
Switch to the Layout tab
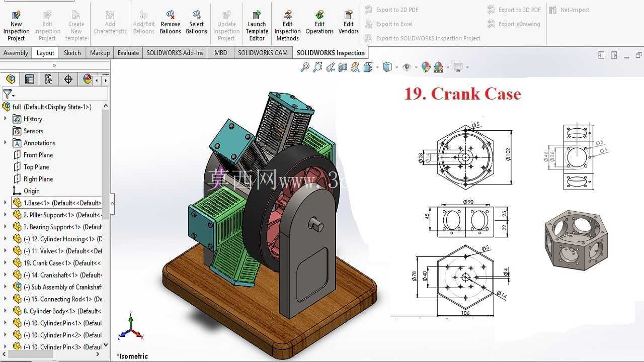[x=45, y=53]
